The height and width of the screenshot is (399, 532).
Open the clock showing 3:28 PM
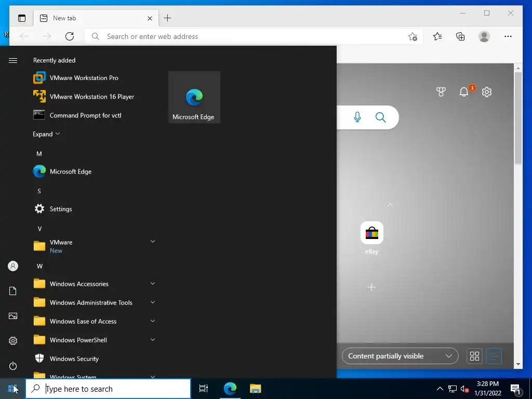487,389
